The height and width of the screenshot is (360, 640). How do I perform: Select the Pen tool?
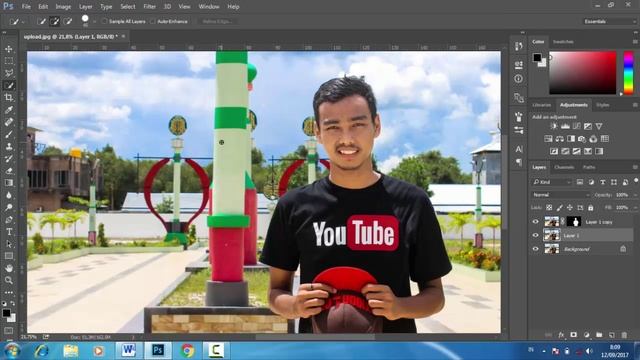point(9,220)
